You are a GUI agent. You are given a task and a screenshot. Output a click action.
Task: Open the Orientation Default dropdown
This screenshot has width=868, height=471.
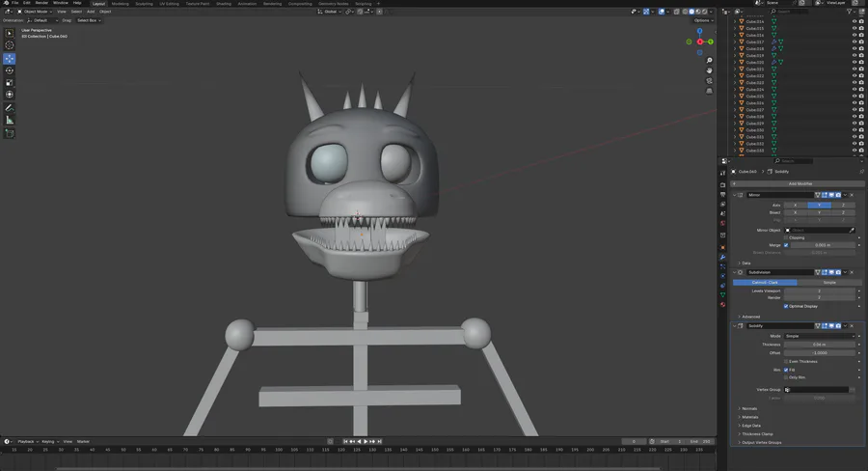click(42, 20)
